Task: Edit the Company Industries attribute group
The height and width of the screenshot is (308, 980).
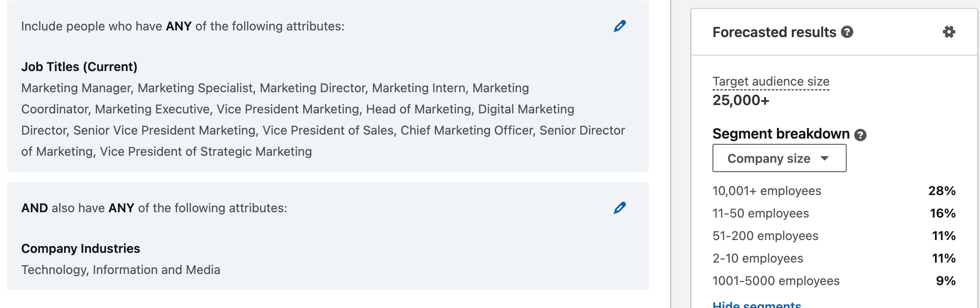Action: point(620,208)
